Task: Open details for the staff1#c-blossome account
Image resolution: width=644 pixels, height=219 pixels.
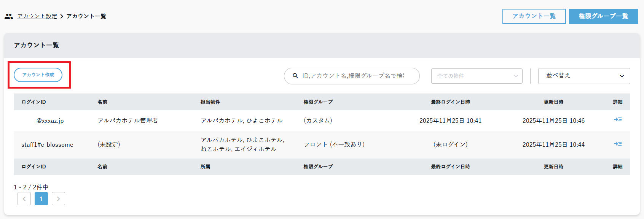Action: 617,144
